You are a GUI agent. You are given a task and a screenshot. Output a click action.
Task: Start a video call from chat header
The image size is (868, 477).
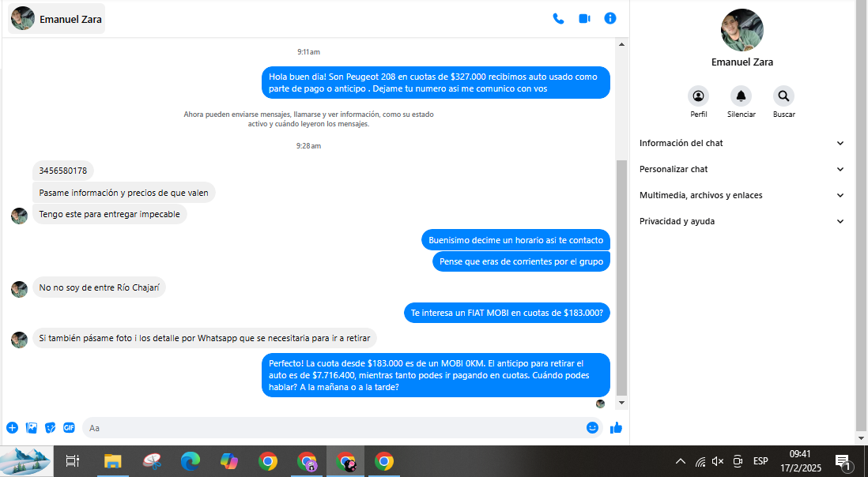(584, 19)
